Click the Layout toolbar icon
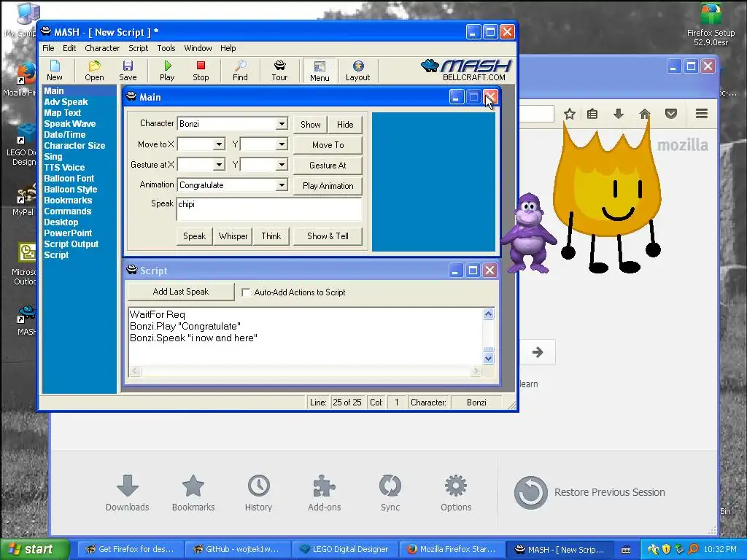This screenshot has height=560, width=747. 357,71
